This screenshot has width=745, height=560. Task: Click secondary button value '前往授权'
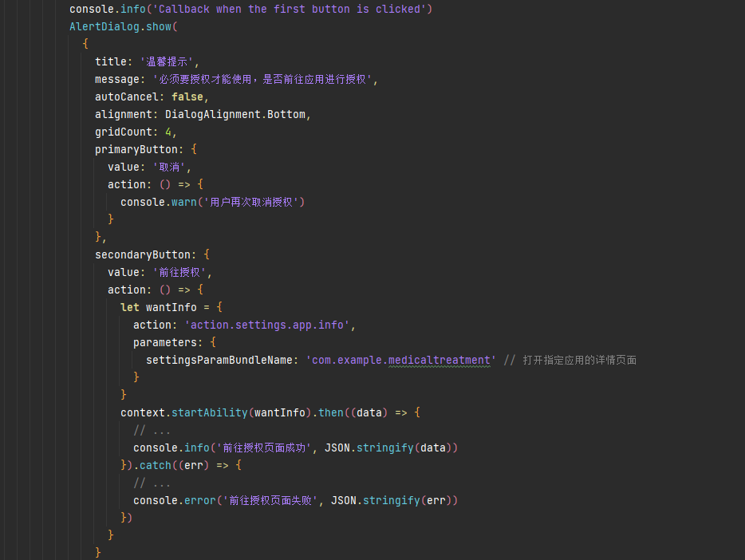[179, 273]
